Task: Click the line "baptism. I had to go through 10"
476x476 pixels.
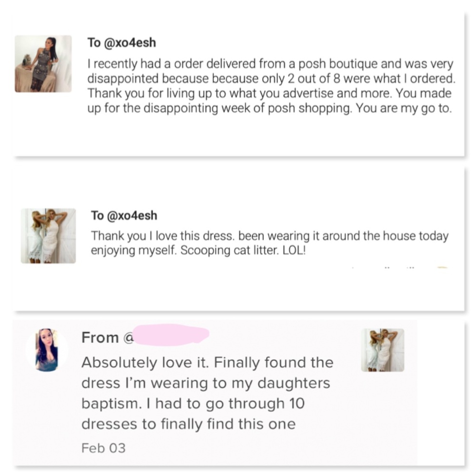Action: tap(193, 404)
